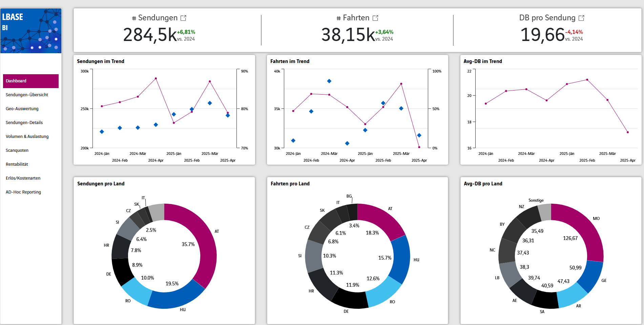Click the 35.7% label in Sendungen donut

point(188,244)
